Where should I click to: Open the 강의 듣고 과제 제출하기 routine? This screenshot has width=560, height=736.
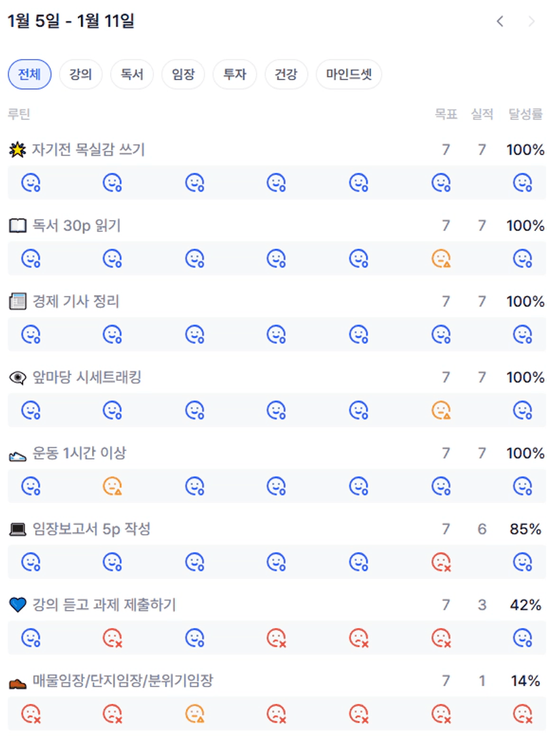pyautogui.click(x=104, y=605)
